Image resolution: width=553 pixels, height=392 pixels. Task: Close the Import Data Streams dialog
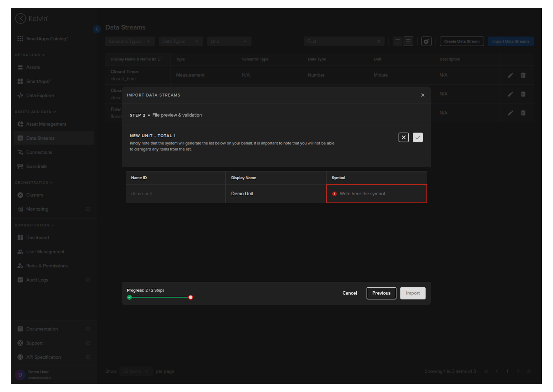[x=422, y=95]
